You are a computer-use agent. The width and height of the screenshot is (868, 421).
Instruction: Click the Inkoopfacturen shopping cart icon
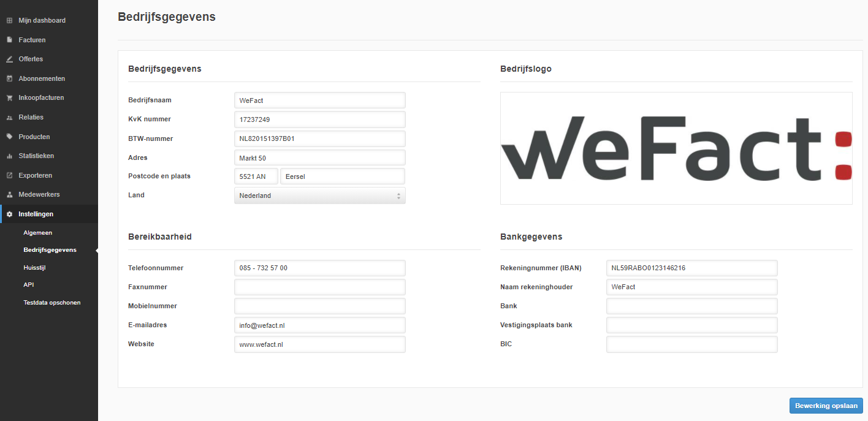point(9,97)
